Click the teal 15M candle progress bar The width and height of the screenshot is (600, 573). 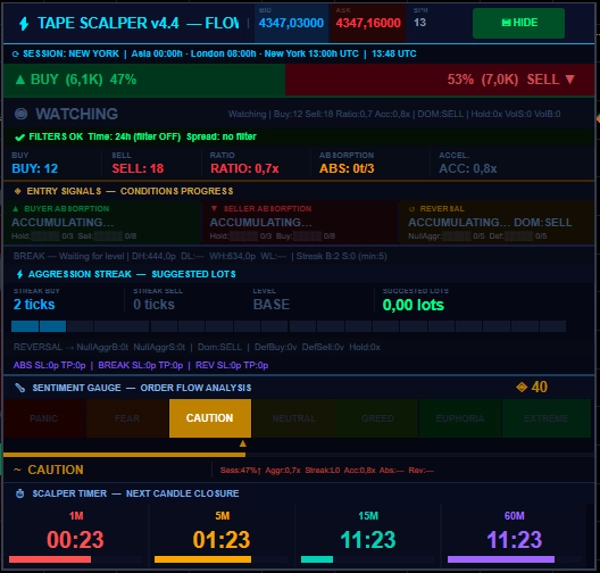click(x=317, y=560)
